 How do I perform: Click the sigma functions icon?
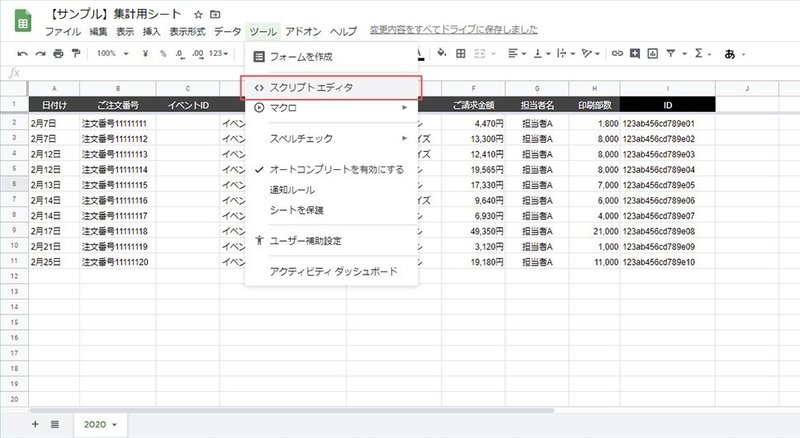(698, 53)
